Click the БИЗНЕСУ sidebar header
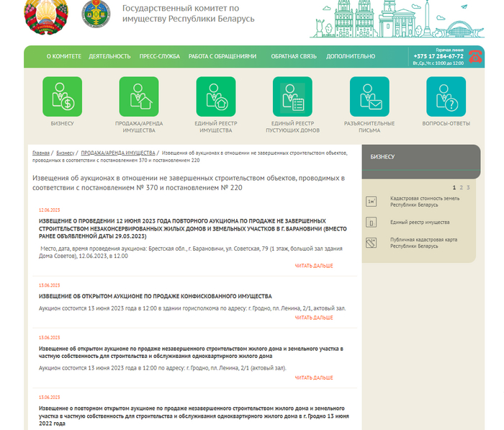504x430 pixels. [x=421, y=161]
